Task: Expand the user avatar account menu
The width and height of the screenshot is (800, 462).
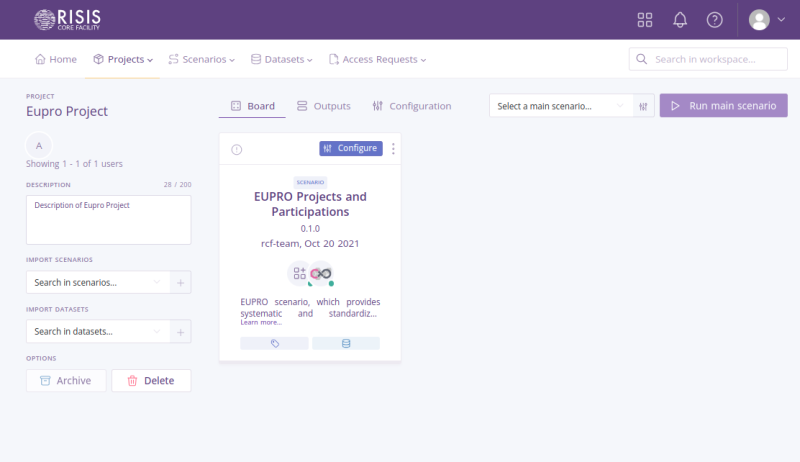Action: click(x=767, y=20)
